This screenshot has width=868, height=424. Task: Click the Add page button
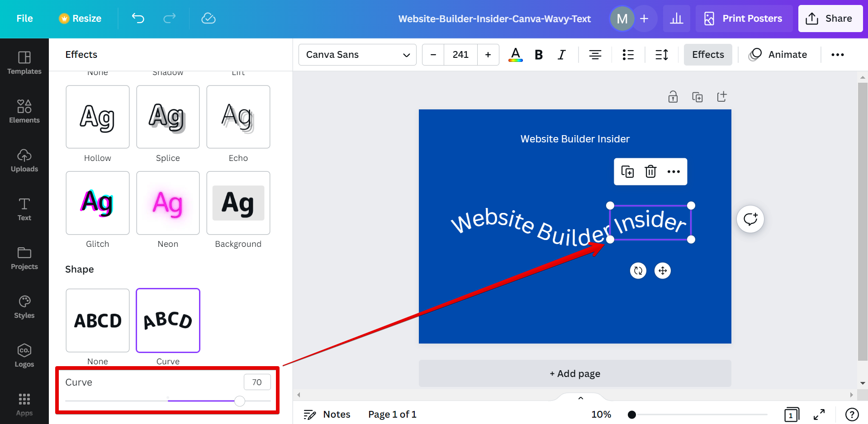(575, 373)
